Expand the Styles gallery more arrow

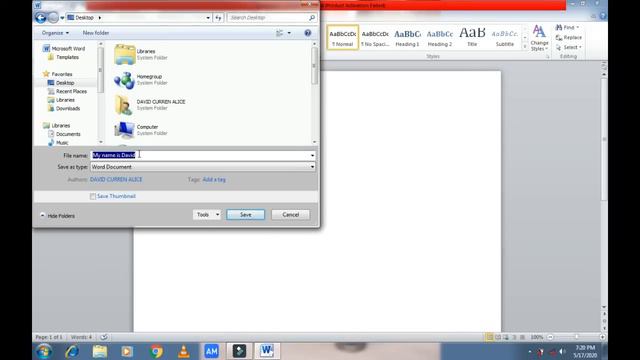[x=525, y=47]
